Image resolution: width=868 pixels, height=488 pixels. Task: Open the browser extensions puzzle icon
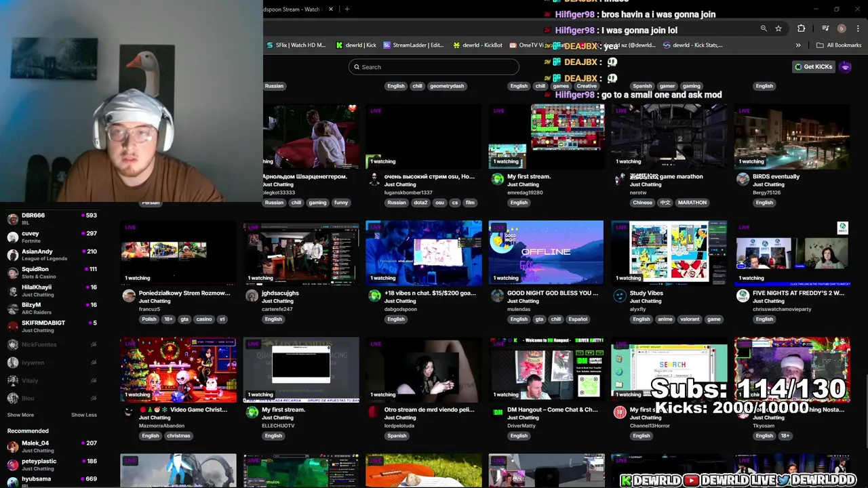pos(801,28)
